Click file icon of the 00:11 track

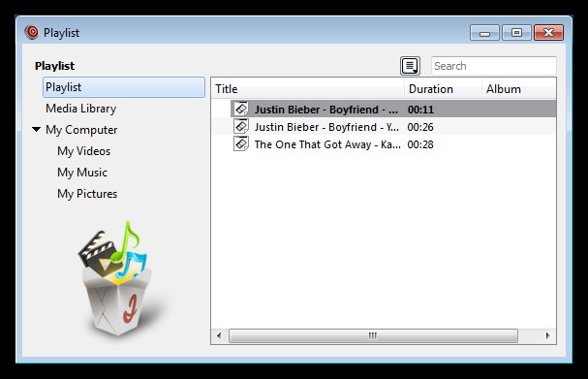click(x=241, y=110)
